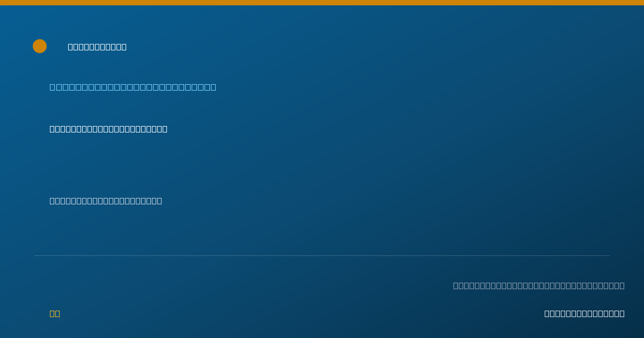Viewport: 644px width, 338px height.
Task: Click the bold white subtitle below the headline
Action: click(x=108, y=129)
